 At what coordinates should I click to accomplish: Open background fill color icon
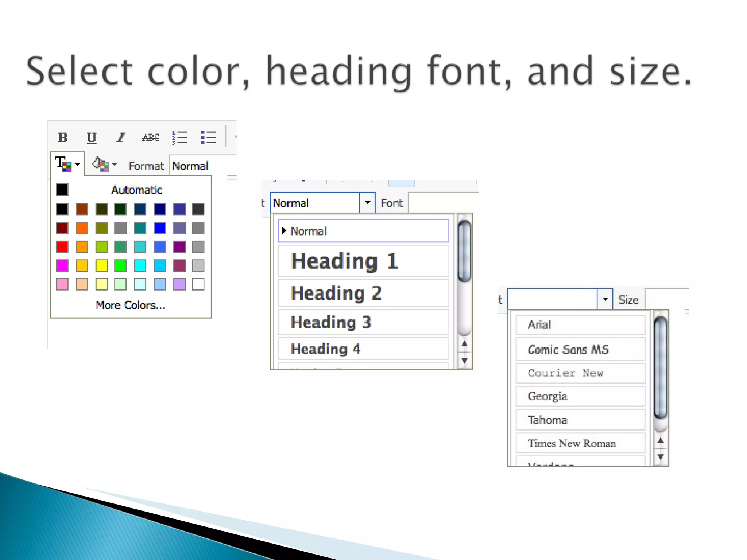100,164
